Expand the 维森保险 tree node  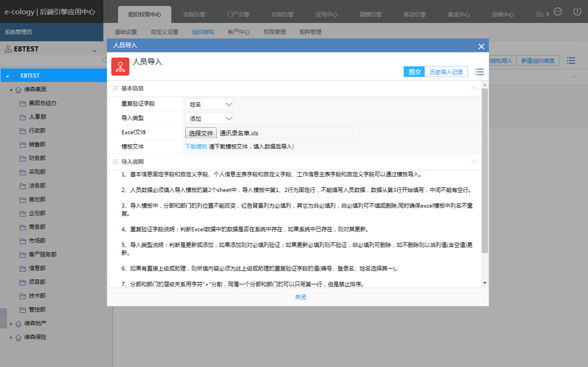point(11,337)
